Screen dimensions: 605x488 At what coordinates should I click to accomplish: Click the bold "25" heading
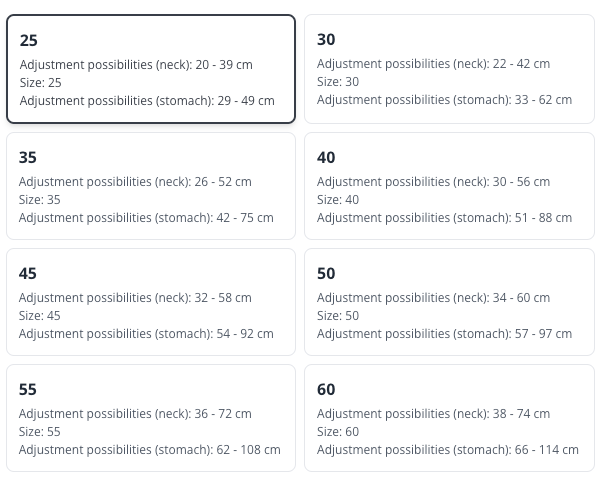pyautogui.click(x=29, y=41)
